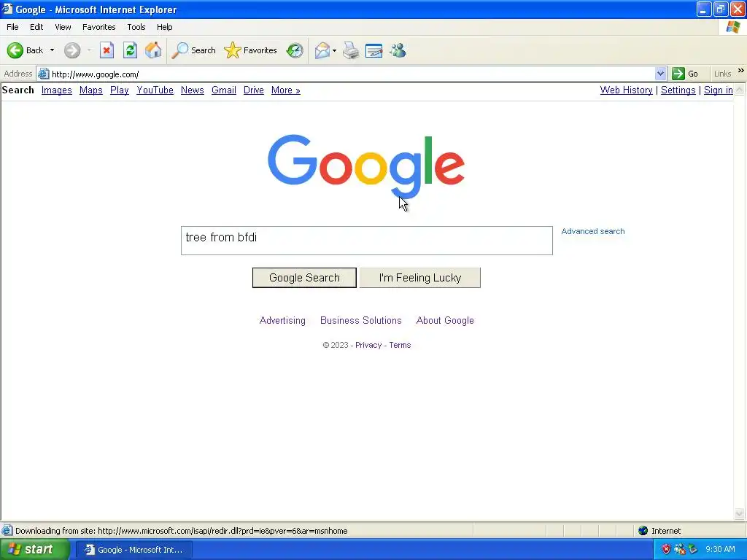Click the middle system tray icon
747x560 pixels.
pos(679,550)
